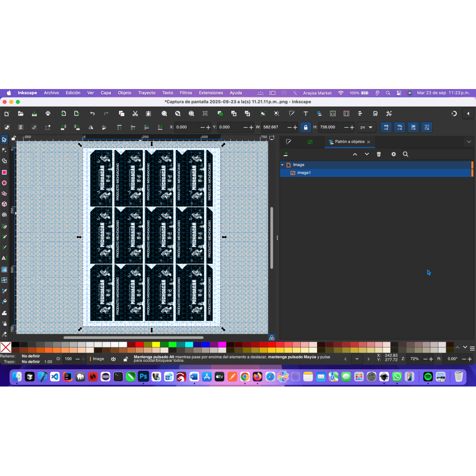Click the Import icon

pyautogui.click(x=63, y=114)
